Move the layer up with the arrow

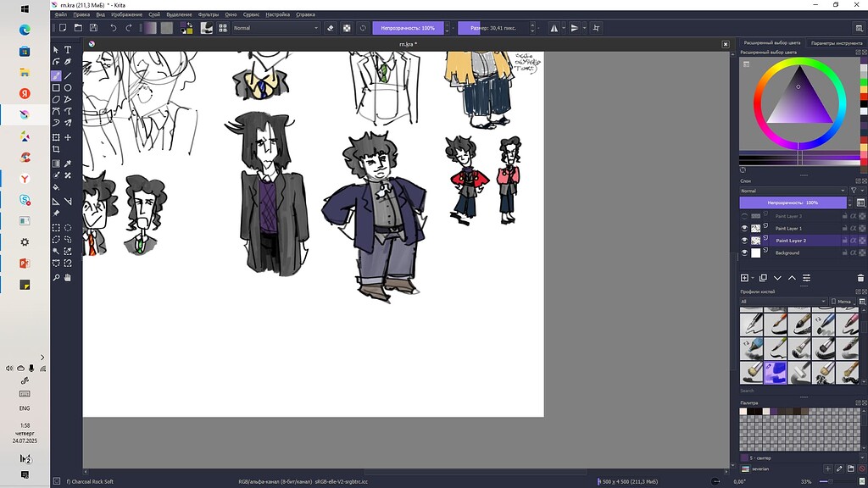[x=792, y=278]
